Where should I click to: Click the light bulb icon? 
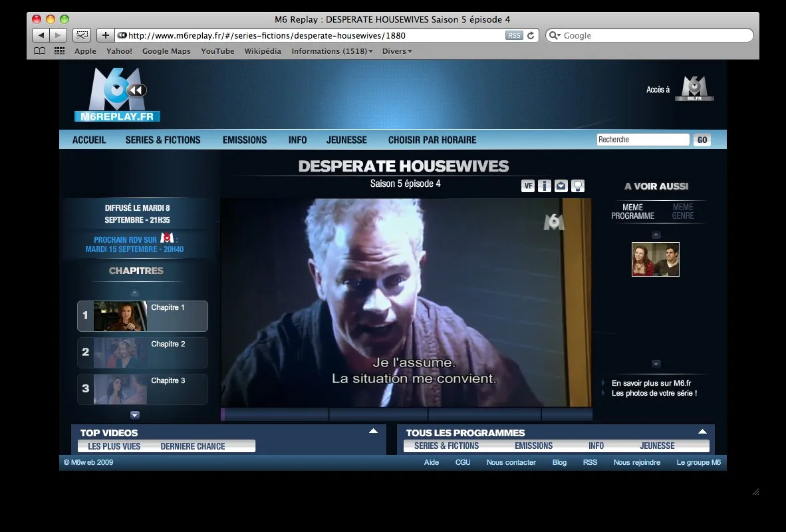tap(578, 186)
